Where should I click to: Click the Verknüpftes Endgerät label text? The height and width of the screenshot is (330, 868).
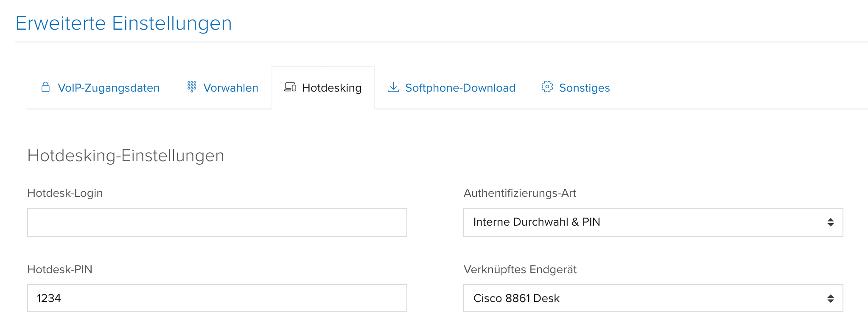point(520,269)
